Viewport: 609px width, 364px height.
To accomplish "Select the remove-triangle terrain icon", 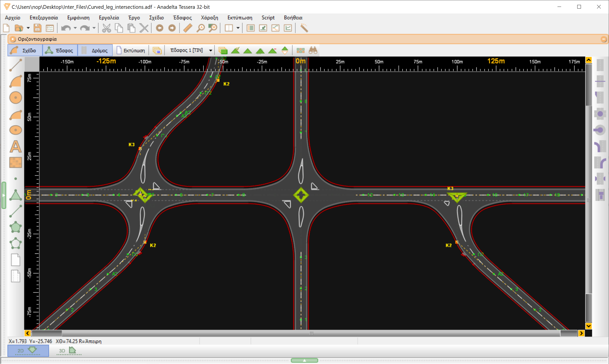I will pyautogui.click(x=273, y=50).
